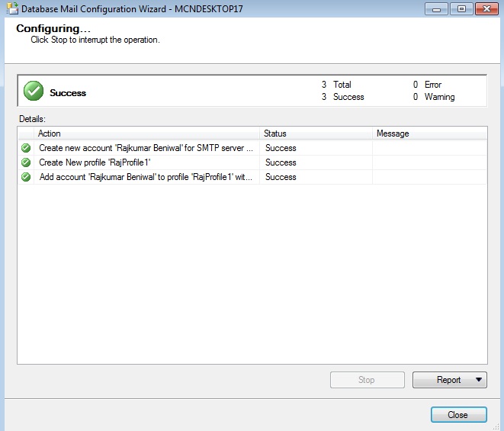Click the bold Success summary label

(68, 93)
